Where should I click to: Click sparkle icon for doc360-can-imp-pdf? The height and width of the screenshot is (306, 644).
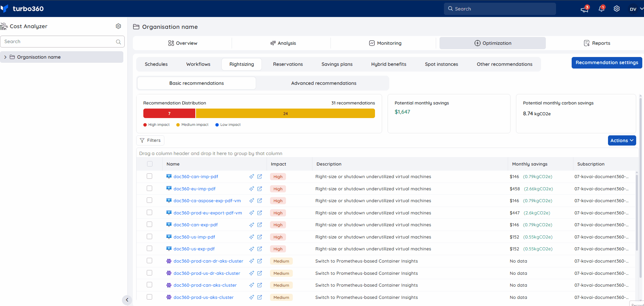click(x=251, y=177)
